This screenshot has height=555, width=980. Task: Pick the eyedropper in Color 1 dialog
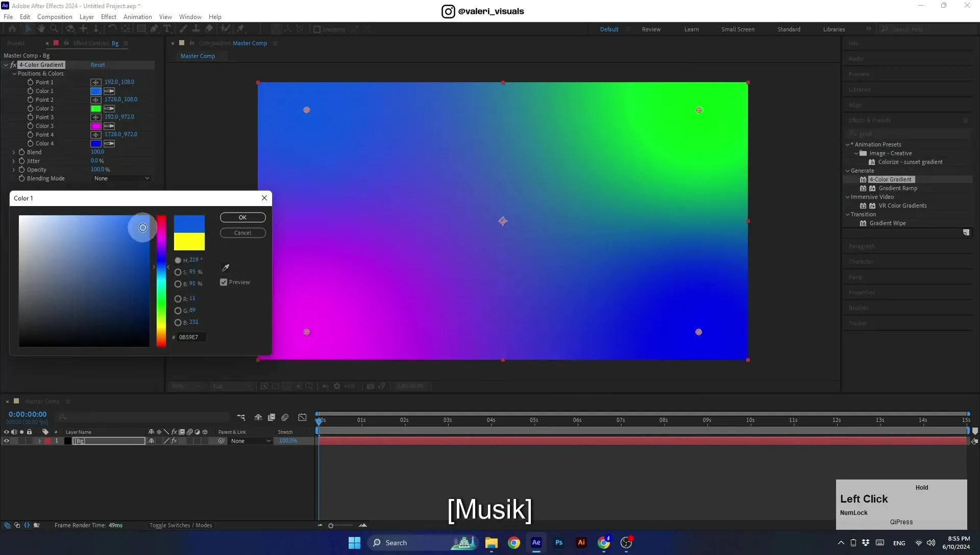[225, 267]
